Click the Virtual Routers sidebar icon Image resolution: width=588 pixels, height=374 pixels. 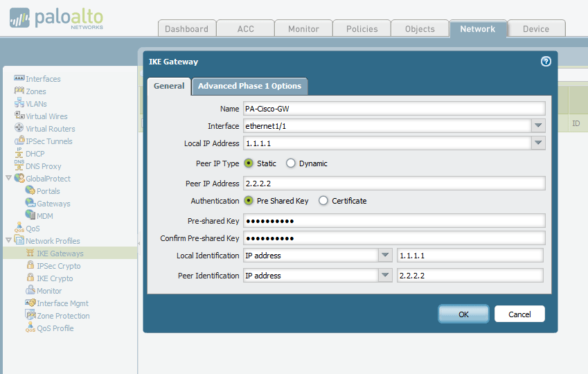click(x=19, y=129)
